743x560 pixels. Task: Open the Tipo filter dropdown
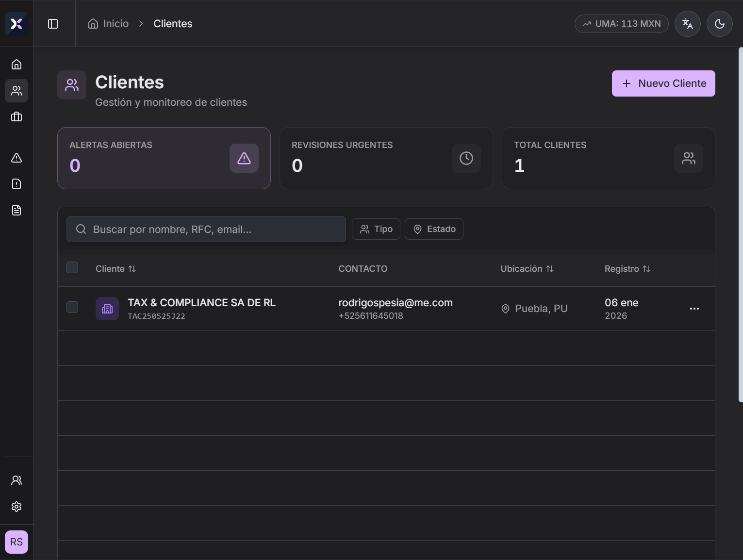[x=376, y=229]
